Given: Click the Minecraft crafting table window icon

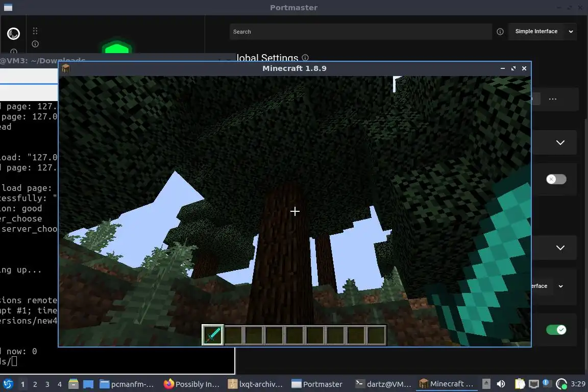Looking at the screenshot, I should [x=66, y=68].
